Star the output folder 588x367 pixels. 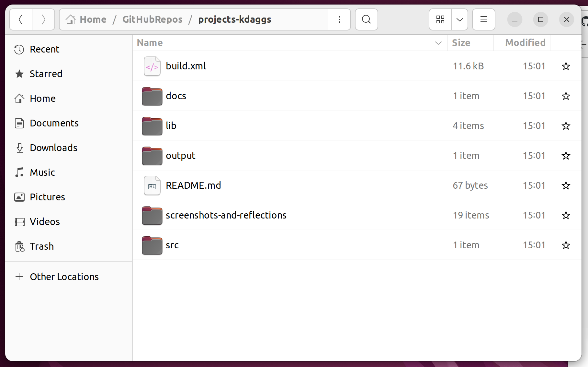tap(566, 156)
